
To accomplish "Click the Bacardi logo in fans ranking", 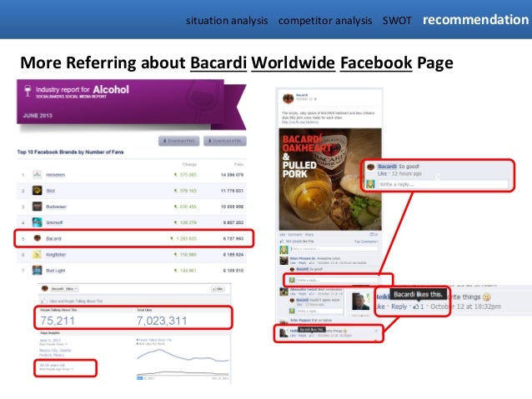I will (x=38, y=238).
